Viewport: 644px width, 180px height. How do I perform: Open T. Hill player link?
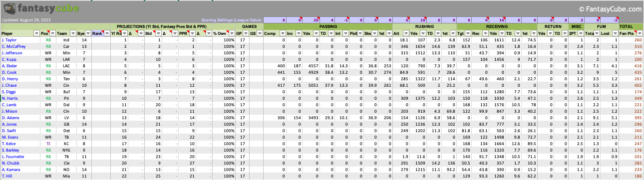tap(7, 176)
